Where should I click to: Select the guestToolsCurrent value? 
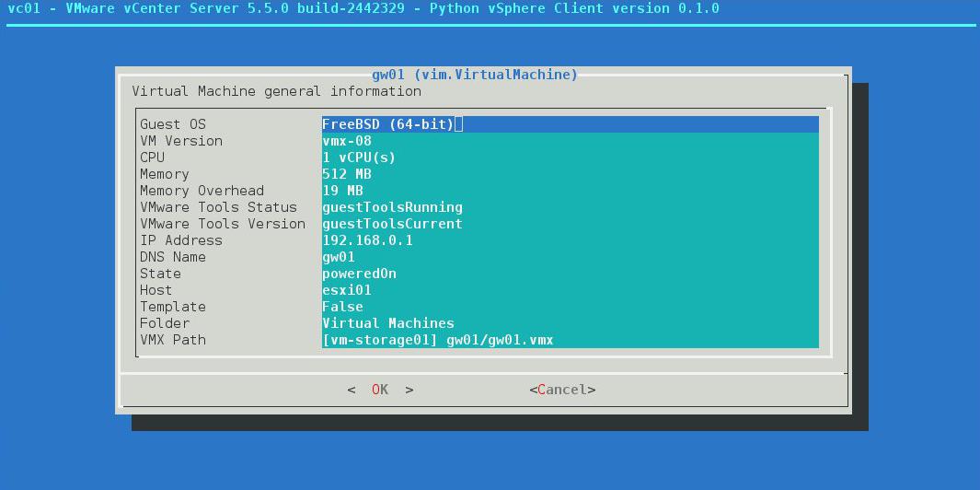click(x=570, y=224)
